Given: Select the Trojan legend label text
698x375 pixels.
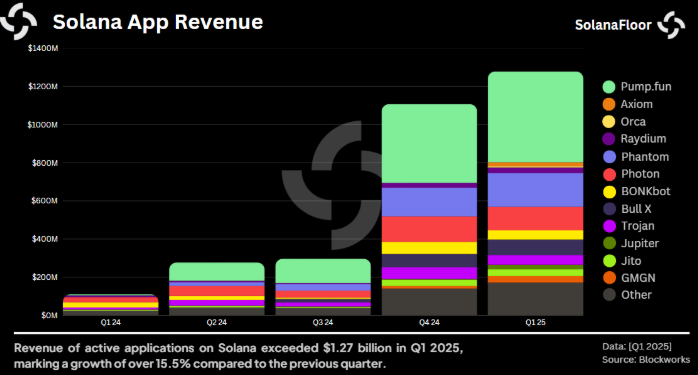Looking at the screenshot, I should point(637,226).
